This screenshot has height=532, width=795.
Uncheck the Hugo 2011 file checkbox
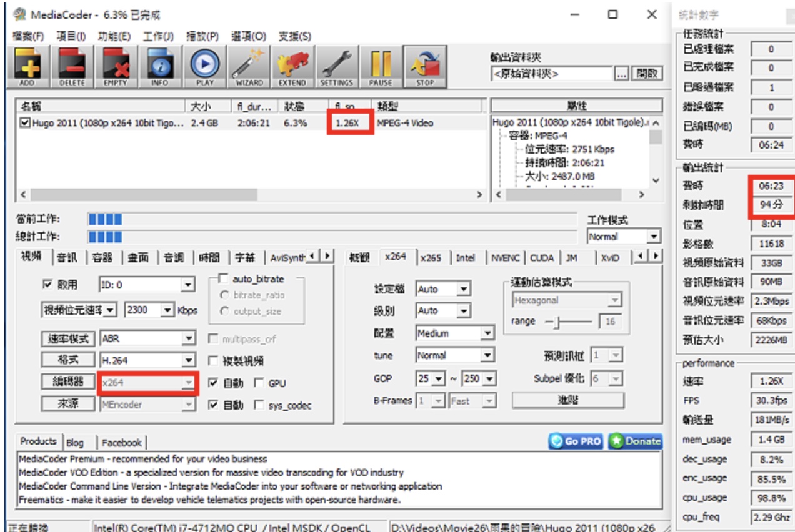25,123
